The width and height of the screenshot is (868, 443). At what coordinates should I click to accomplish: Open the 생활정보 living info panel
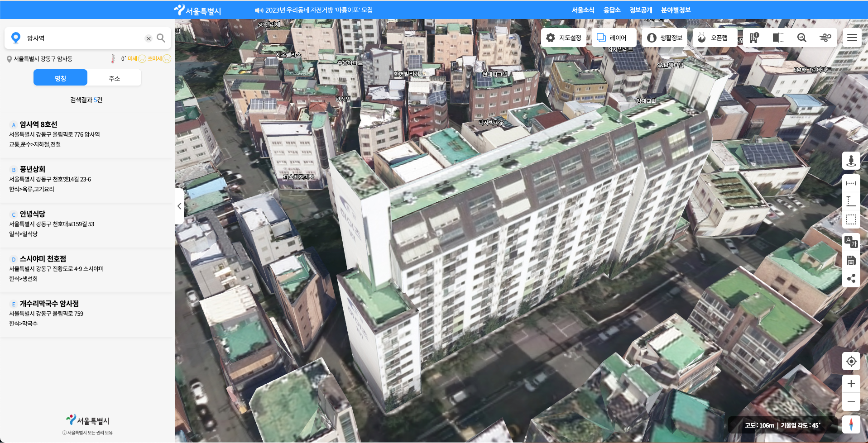click(x=665, y=38)
